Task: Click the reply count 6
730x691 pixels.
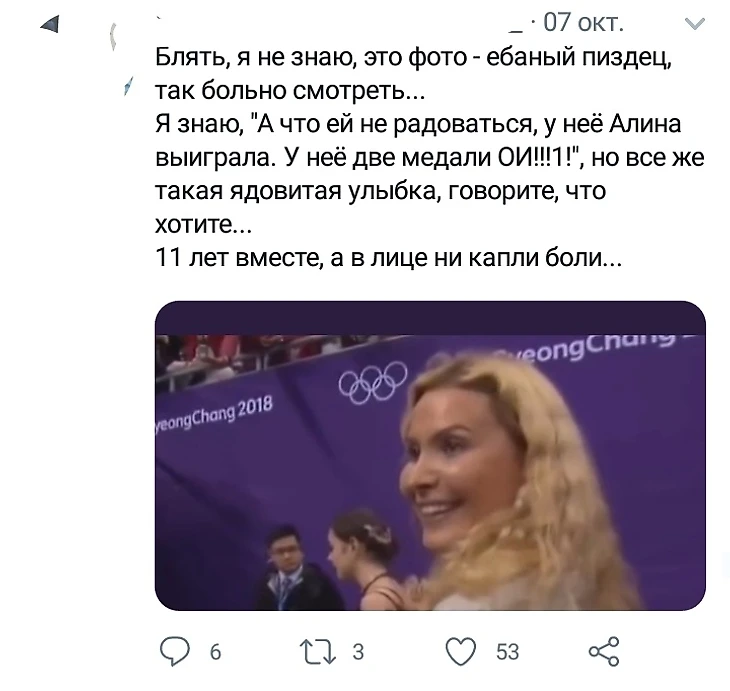Action: point(214,652)
